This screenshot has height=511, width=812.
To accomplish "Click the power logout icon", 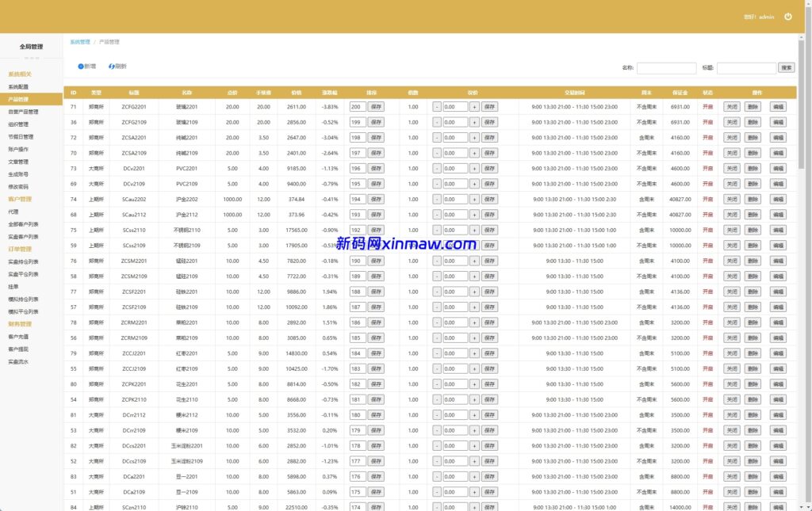I will [x=787, y=17].
